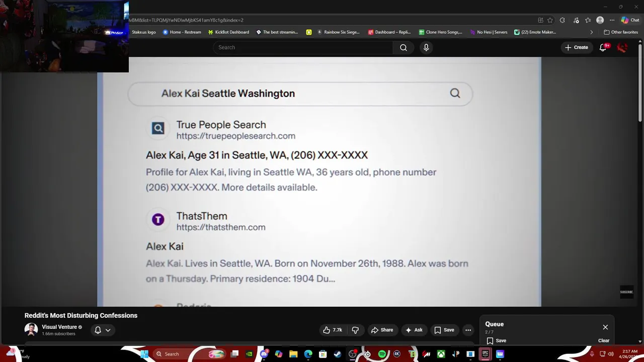
Task: Open Discord from the taskbar
Action: coord(264,354)
